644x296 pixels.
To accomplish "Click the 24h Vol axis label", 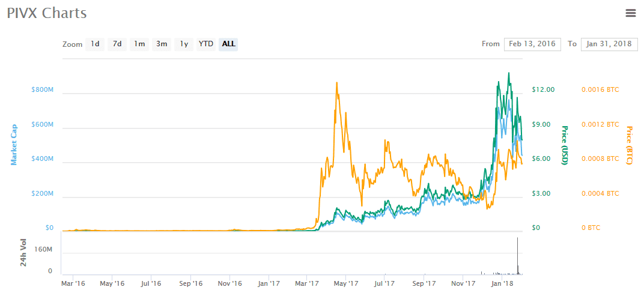I will coord(24,253).
